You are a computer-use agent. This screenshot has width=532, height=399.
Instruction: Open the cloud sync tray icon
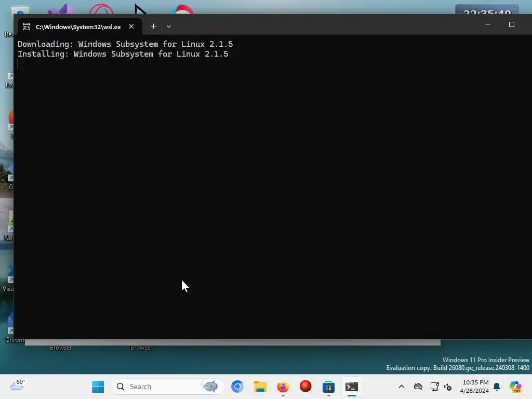pyautogui.click(x=418, y=387)
